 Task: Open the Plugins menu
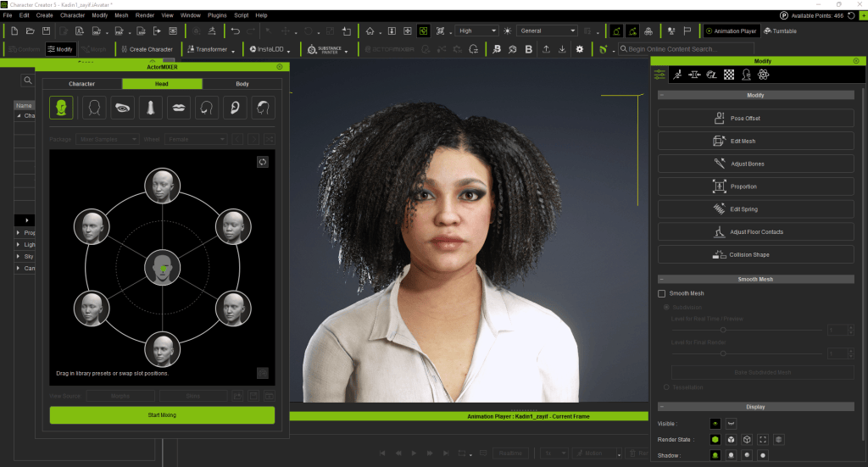(217, 15)
